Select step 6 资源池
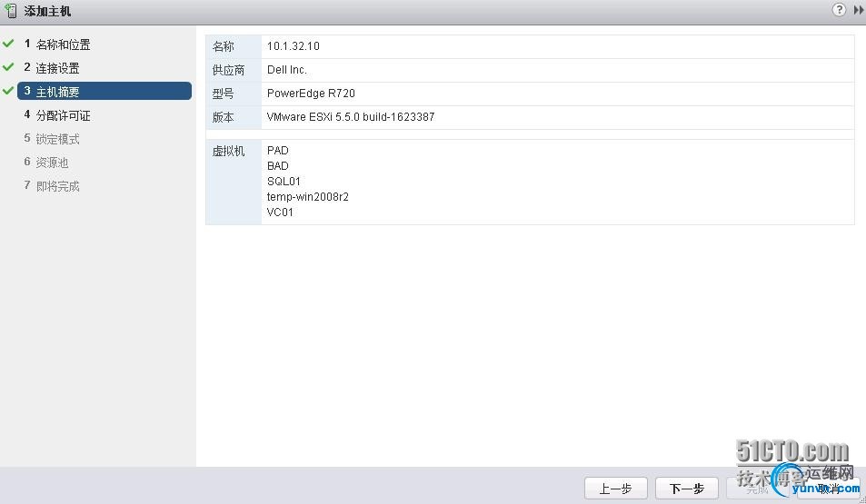 pos(46,163)
